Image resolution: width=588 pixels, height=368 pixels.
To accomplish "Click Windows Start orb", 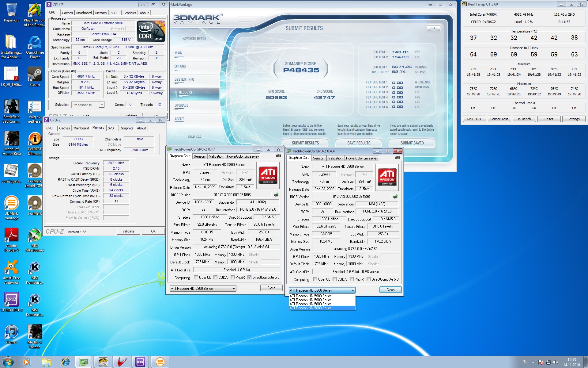I will 8,362.
